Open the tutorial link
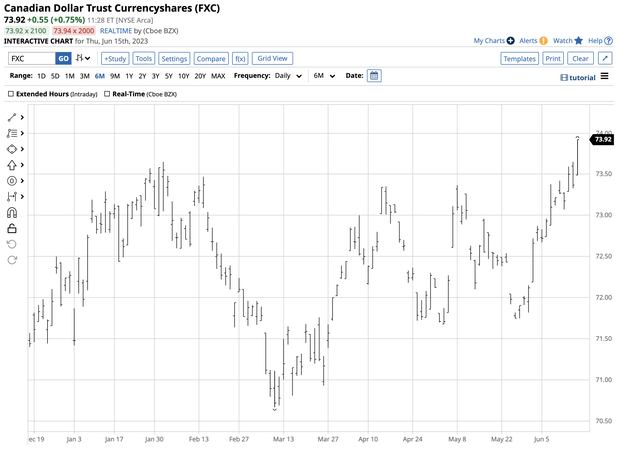This screenshot has width=640, height=462. [578, 78]
